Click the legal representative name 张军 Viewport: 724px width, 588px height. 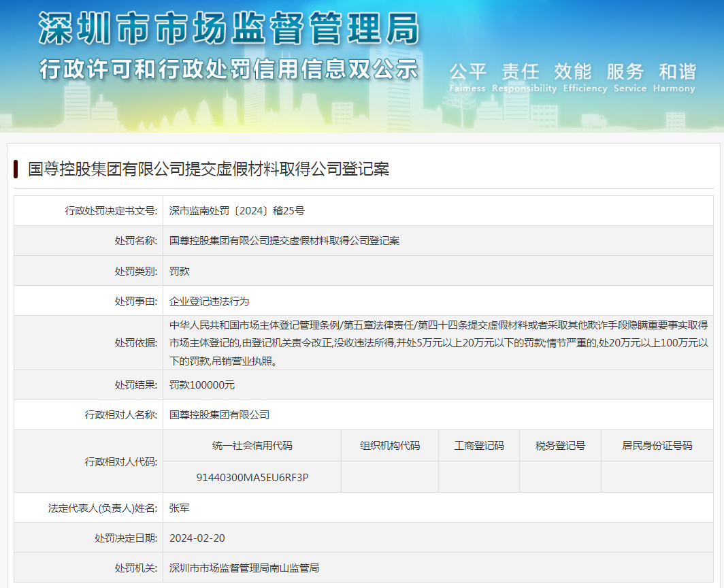[x=180, y=508]
